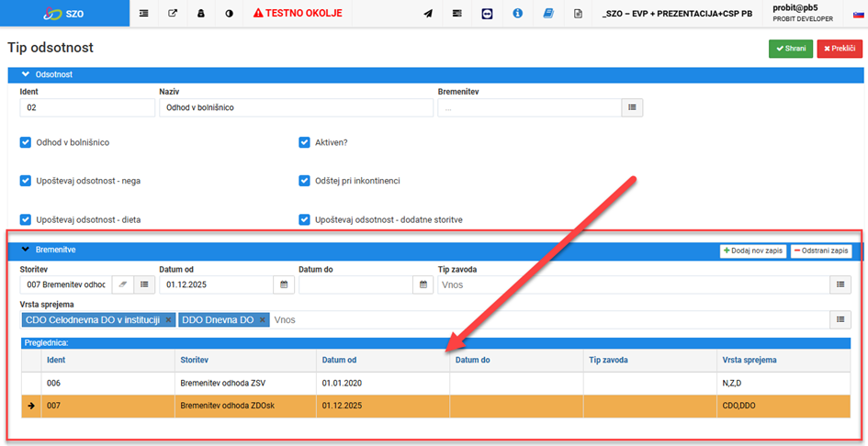Click the empty Datum do input
The image size is (868, 446).
[356, 284]
